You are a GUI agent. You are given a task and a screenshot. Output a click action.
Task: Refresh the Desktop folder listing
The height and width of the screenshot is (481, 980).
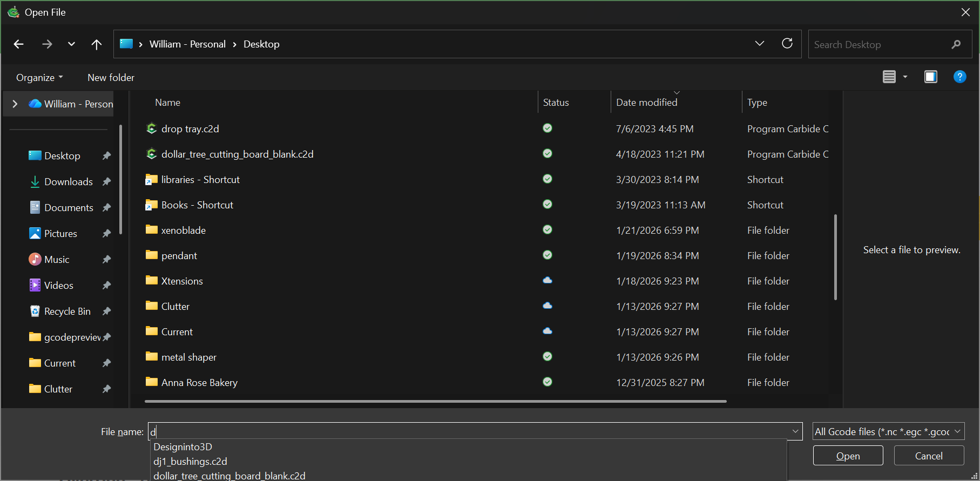click(x=787, y=44)
